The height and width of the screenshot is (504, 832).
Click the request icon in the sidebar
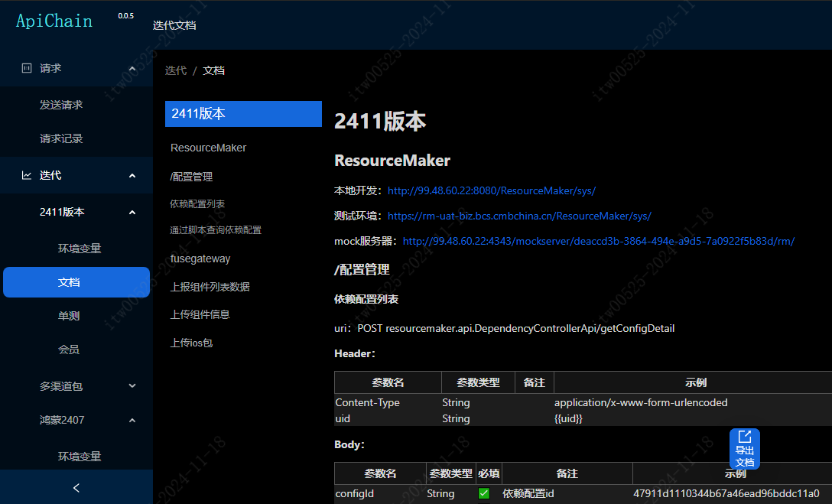pyautogui.click(x=27, y=68)
